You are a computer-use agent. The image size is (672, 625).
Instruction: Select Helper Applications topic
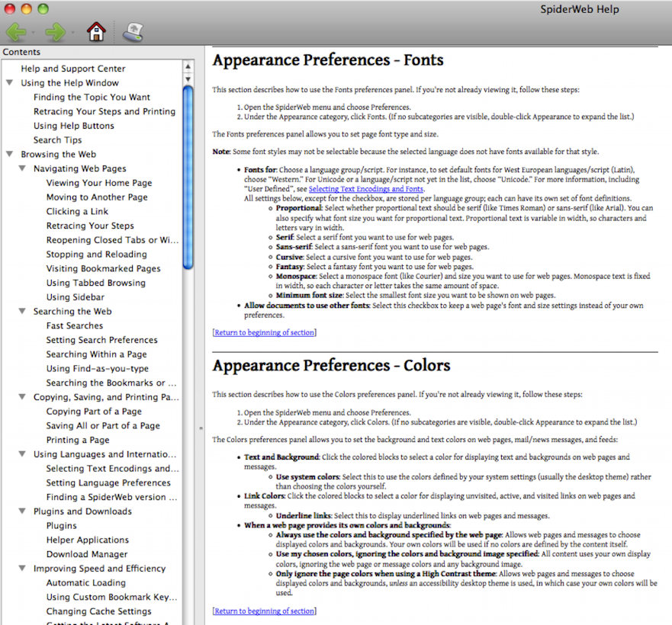click(88, 540)
